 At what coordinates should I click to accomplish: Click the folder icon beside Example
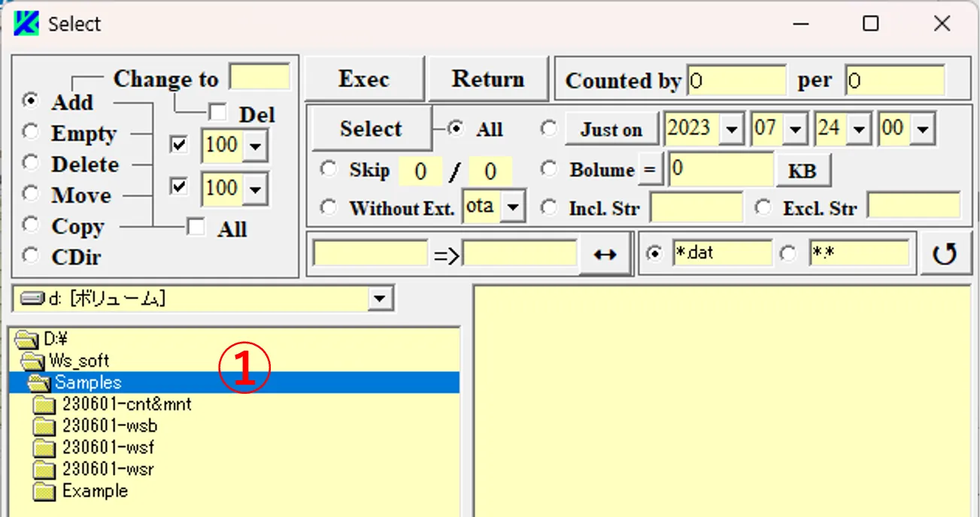tap(45, 491)
